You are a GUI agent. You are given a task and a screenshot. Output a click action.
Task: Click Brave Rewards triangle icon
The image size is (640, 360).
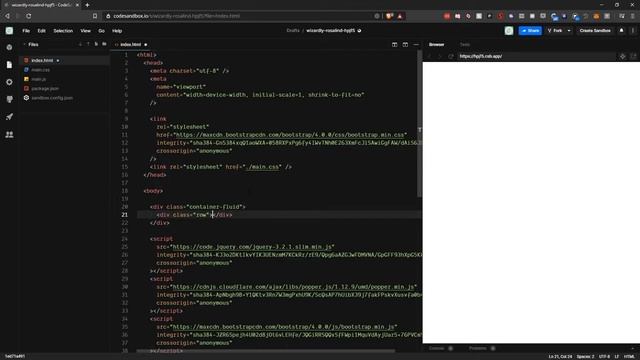pos(400,16)
